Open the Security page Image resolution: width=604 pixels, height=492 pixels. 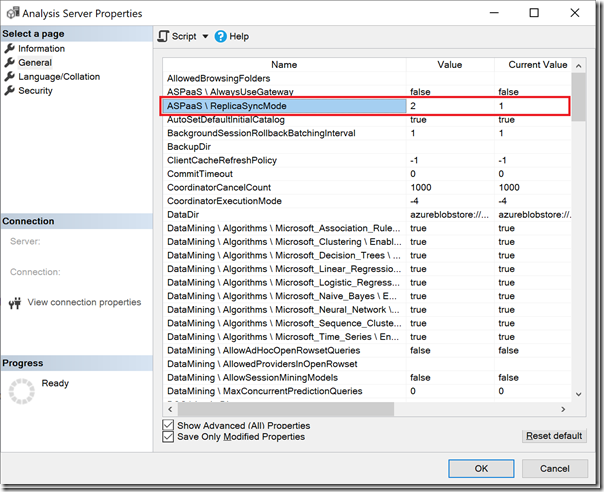tap(35, 91)
